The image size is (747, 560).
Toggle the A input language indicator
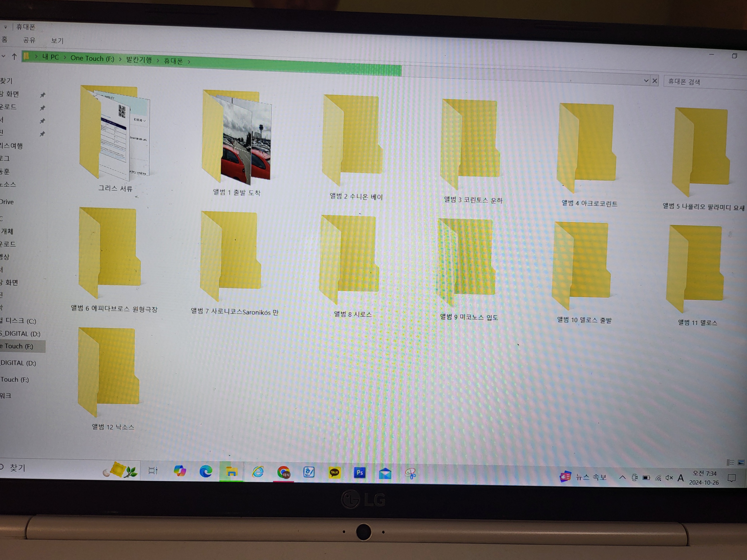pos(680,478)
